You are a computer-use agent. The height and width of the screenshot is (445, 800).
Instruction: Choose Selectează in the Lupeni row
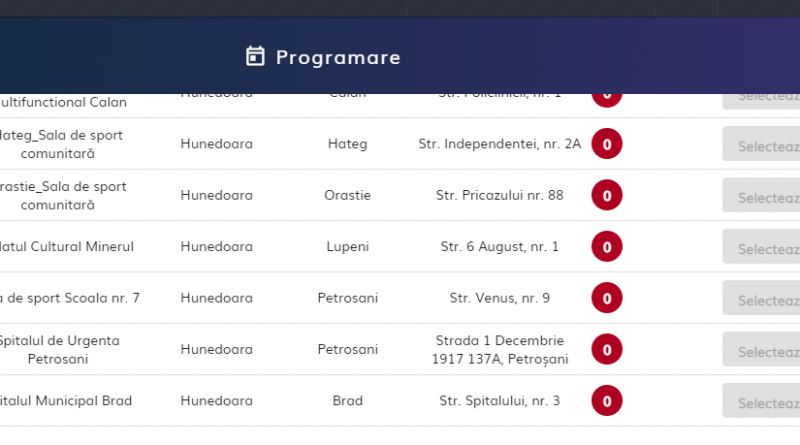762,247
